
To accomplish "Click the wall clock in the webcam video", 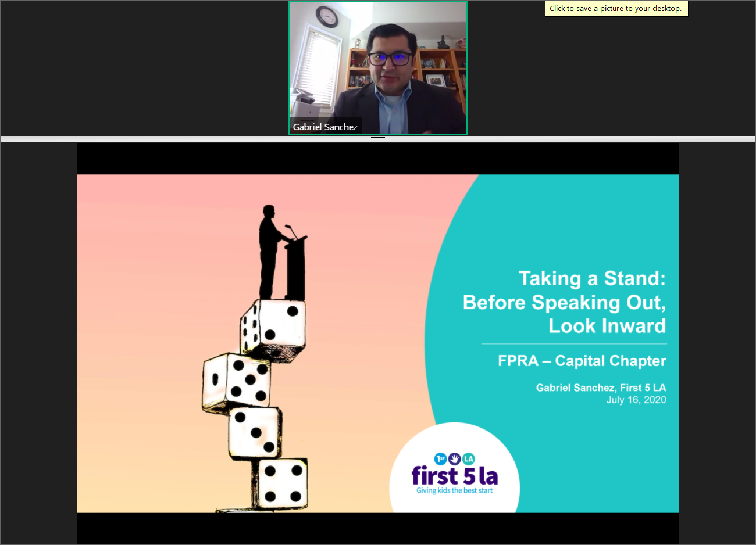I will tap(327, 16).
